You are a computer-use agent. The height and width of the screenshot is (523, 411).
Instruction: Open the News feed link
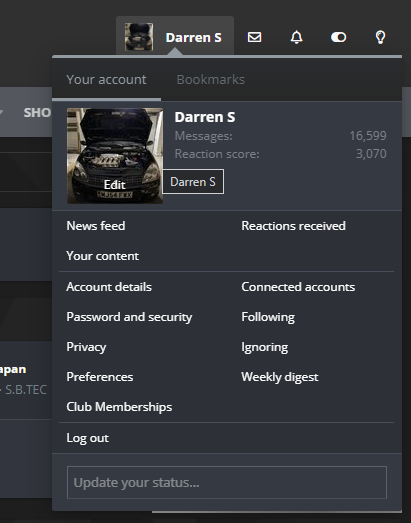[96, 226]
